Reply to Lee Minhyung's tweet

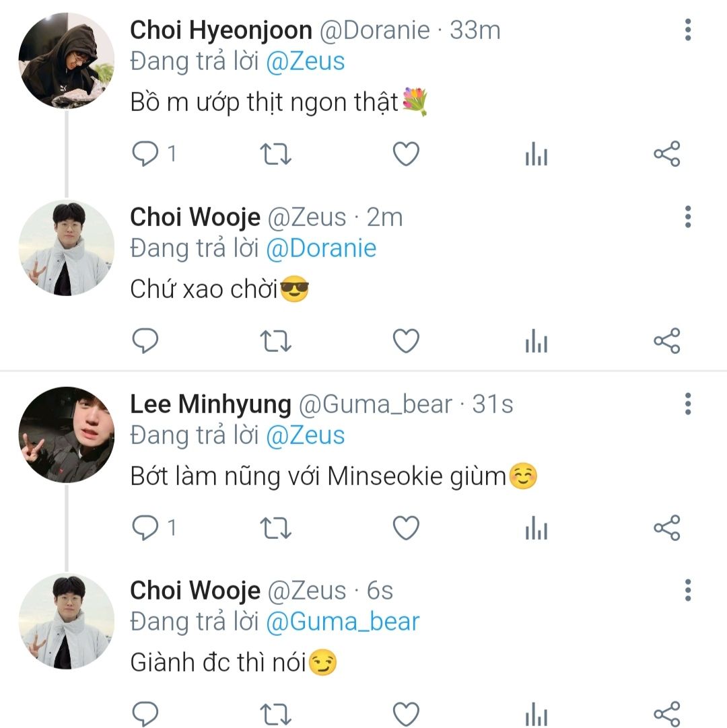tap(145, 529)
